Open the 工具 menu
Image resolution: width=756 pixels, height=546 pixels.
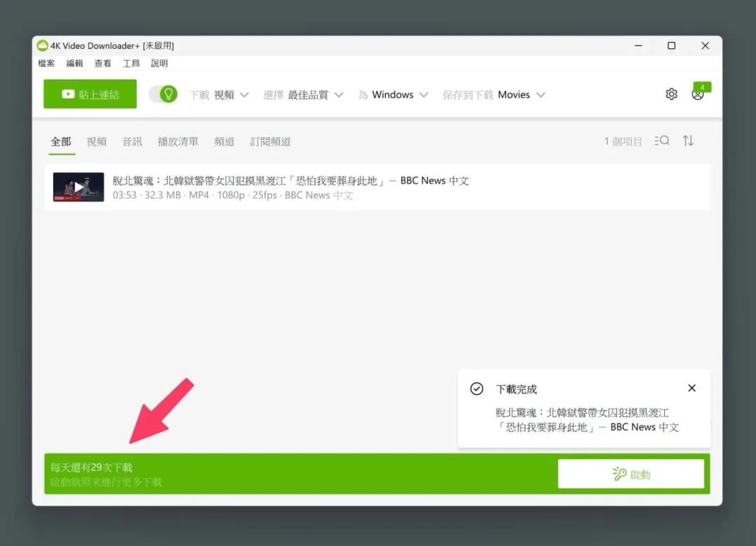point(131,63)
